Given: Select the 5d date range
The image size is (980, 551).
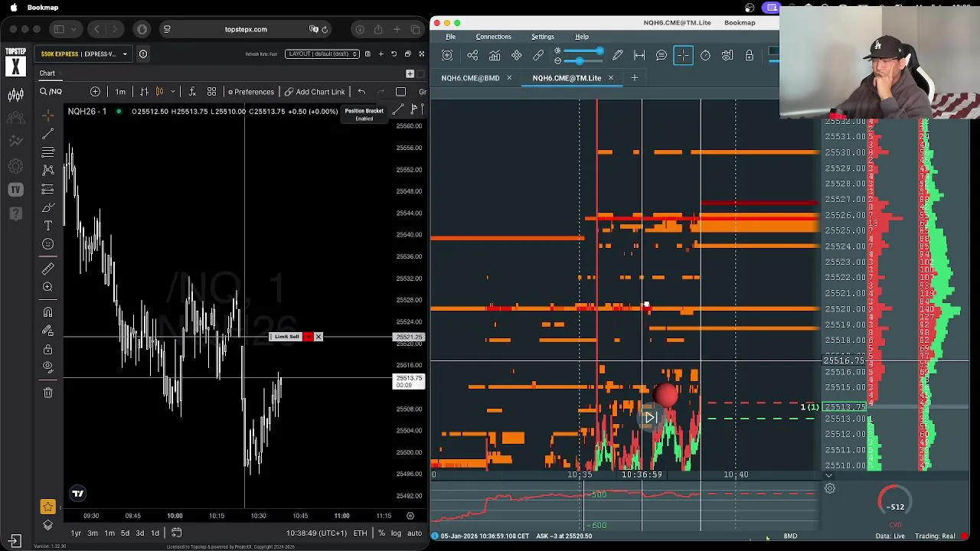Looking at the screenshot, I should click(x=125, y=533).
